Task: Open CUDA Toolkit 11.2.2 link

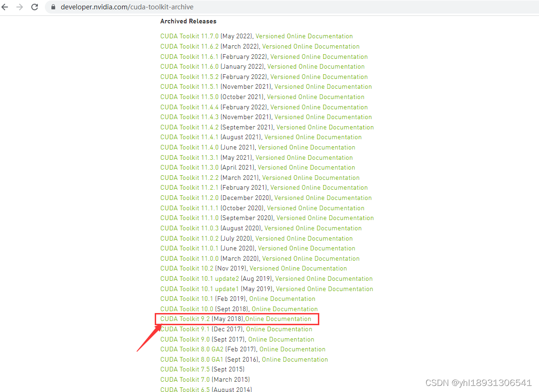Action: pos(189,178)
